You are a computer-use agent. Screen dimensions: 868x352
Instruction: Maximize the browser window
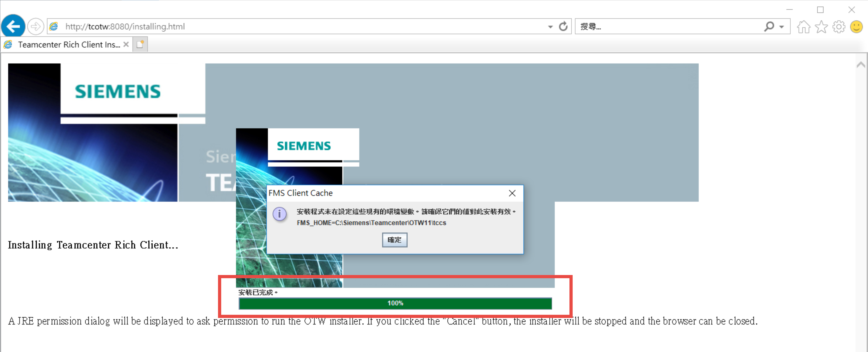coord(820,10)
